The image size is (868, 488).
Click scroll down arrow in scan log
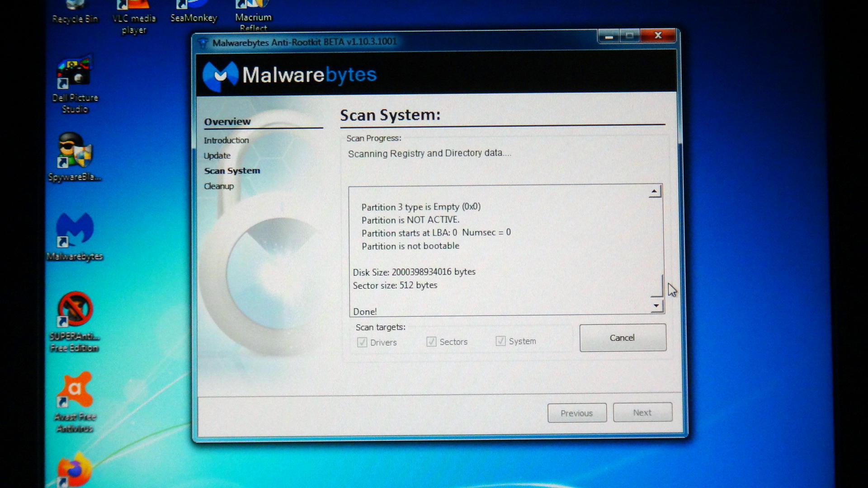pyautogui.click(x=656, y=306)
